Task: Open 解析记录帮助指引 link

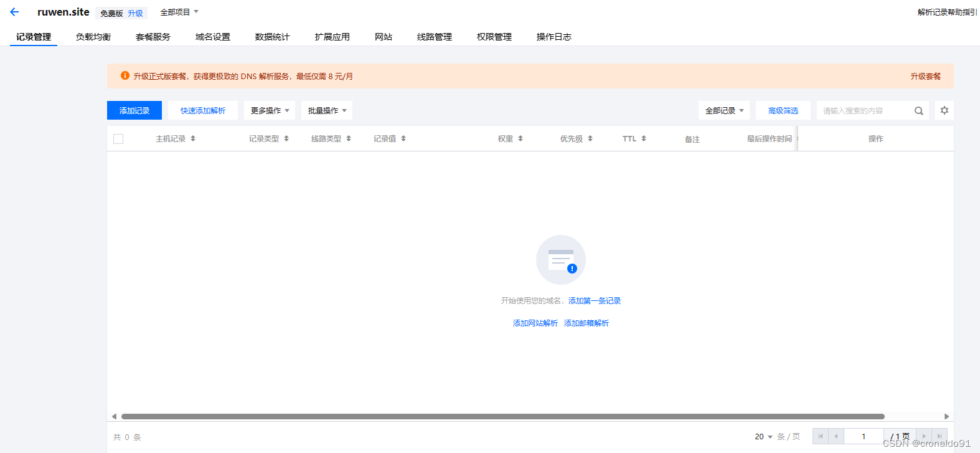Action: pyautogui.click(x=947, y=12)
